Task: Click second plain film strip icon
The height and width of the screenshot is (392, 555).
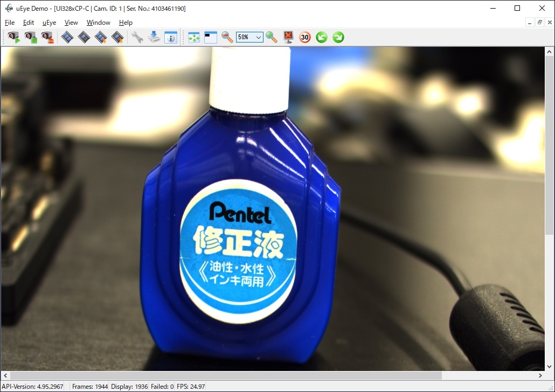Action: 84,37
